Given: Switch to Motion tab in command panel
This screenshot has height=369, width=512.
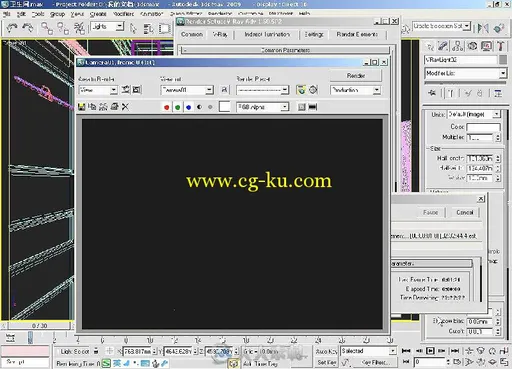Looking at the screenshot, I should 472,46.
